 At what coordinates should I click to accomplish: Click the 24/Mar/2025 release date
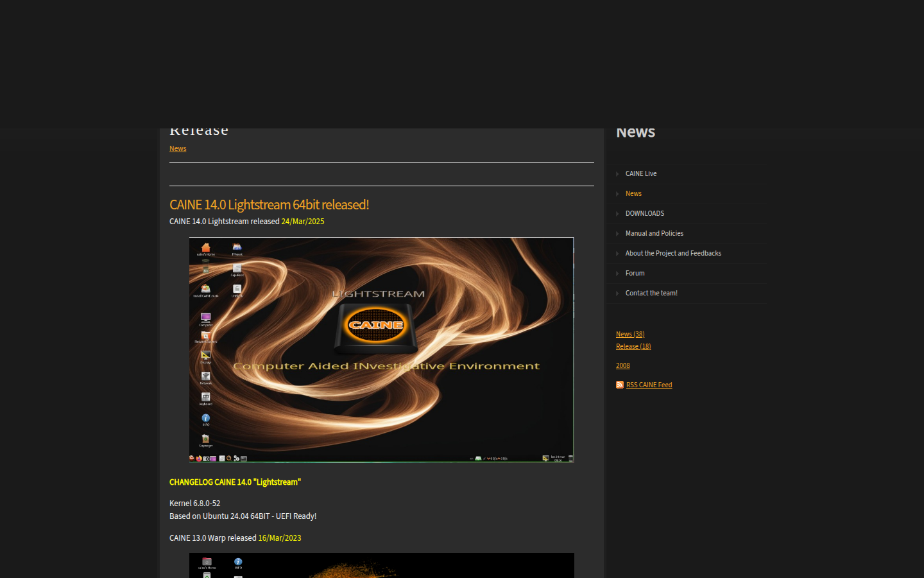(x=303, y=221)
